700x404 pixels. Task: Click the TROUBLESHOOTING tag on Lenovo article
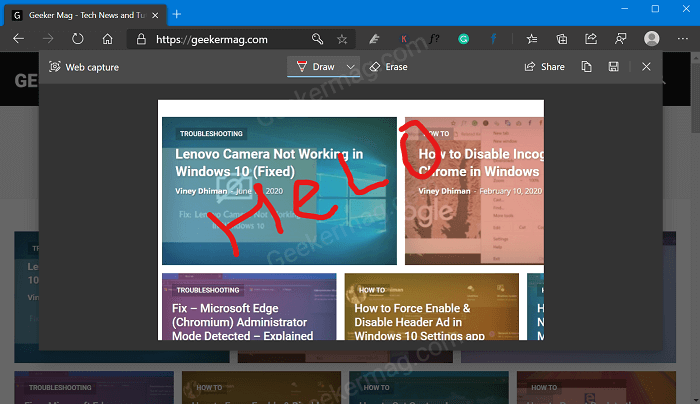point(211,133)
